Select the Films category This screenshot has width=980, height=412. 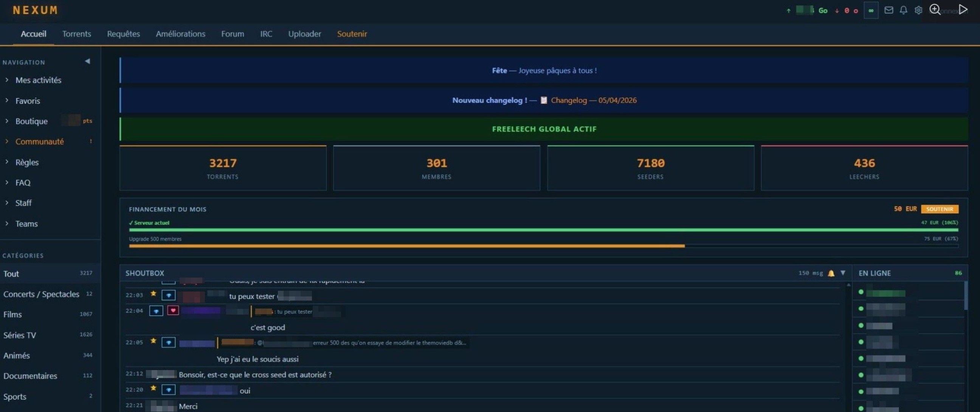[12, 314]
